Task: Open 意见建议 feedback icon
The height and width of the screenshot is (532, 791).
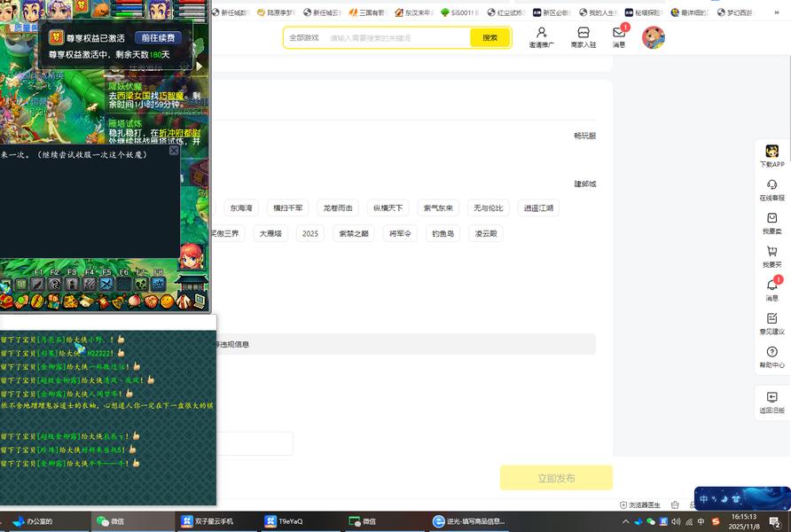Action: [x=771, y=324]
